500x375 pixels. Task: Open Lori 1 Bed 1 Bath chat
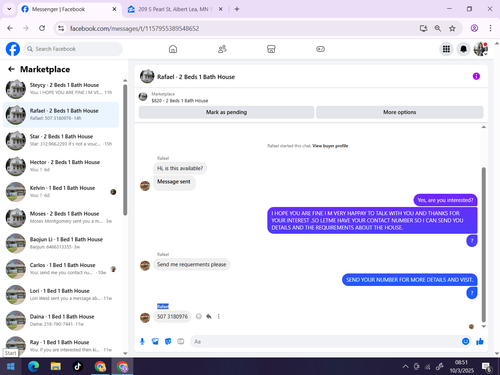coord(61,294)
